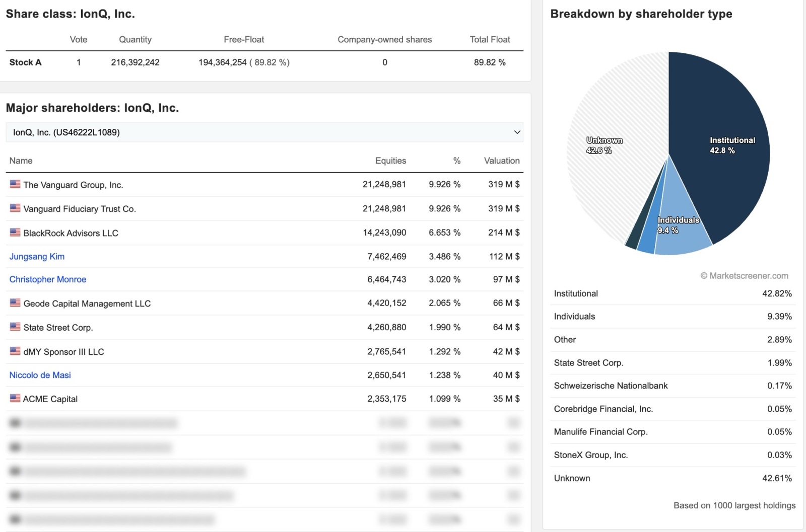Click State Street Corp. in shareholders table
Viewport: 806px width, 532px height.
(58, 328)
